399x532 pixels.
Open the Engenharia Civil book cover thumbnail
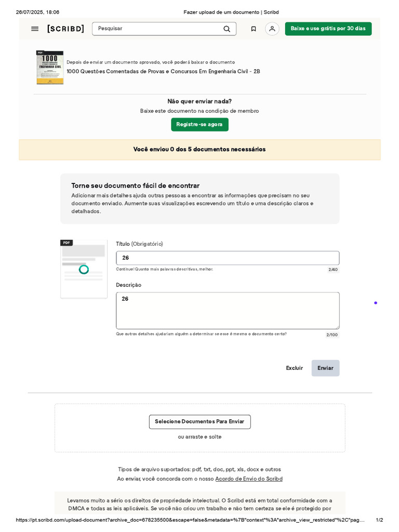[x=50, y=68]
